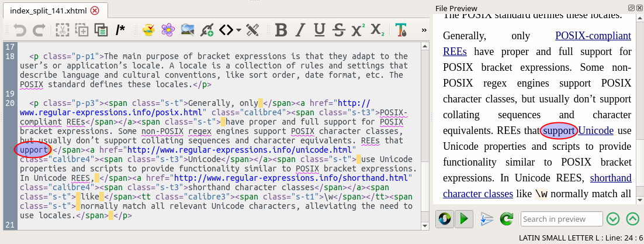
Task: Float the File Preview panel
Action: click(x=631, y=8)
